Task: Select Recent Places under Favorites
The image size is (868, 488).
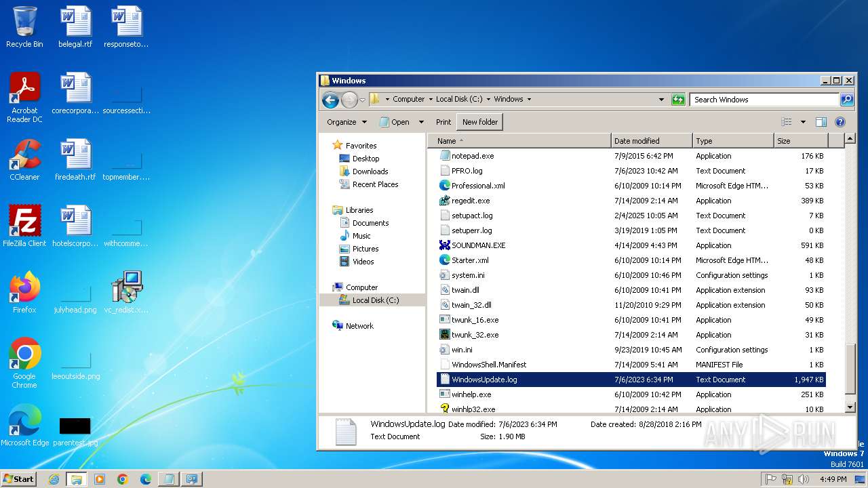Action: pos(375,184)
